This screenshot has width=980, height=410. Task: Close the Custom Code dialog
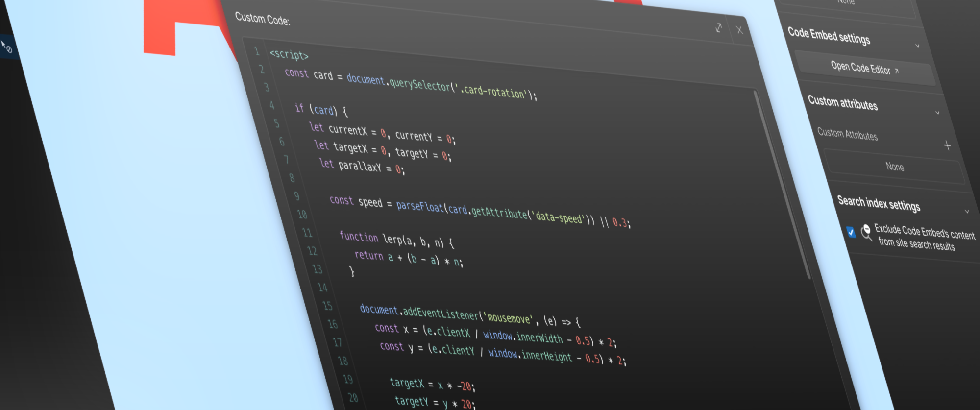click(x=739, y=30)
